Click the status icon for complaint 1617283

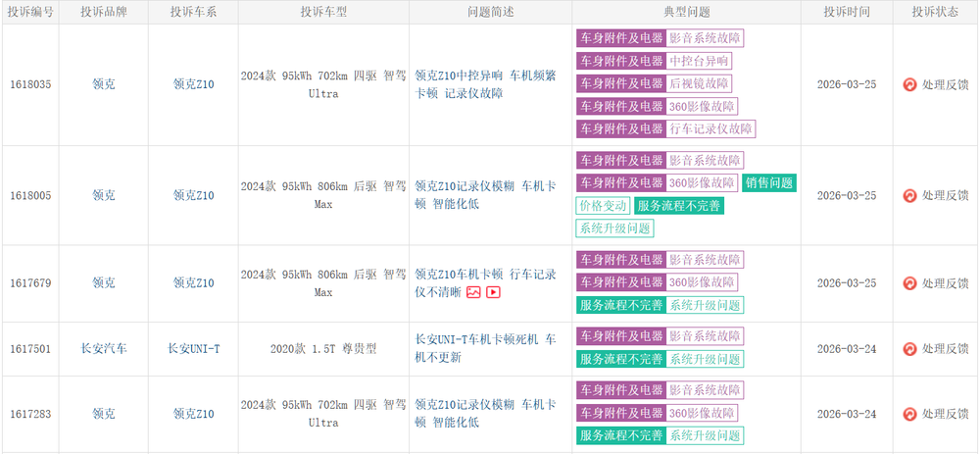click(x=909, y=414)
